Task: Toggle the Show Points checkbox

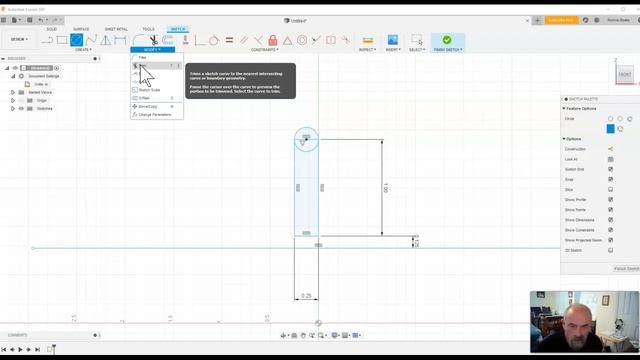Action: pyautogui.click(x=611, y=210)
